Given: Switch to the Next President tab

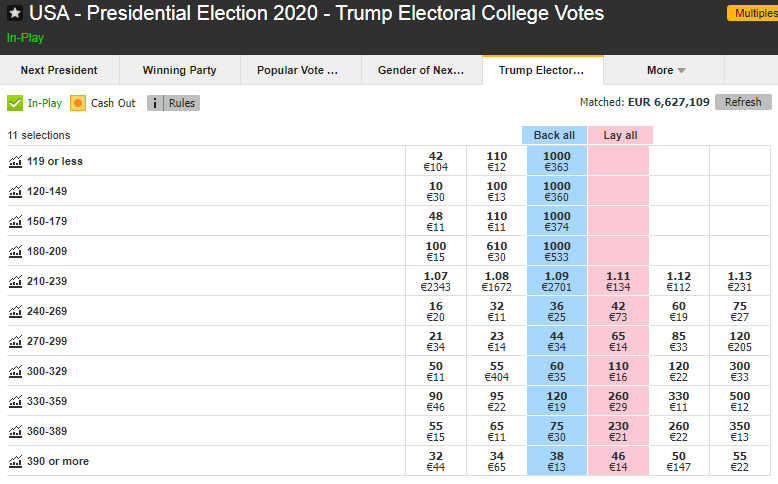Looking at the screenshot, I should pyautogui.click(x=59, y=70).
